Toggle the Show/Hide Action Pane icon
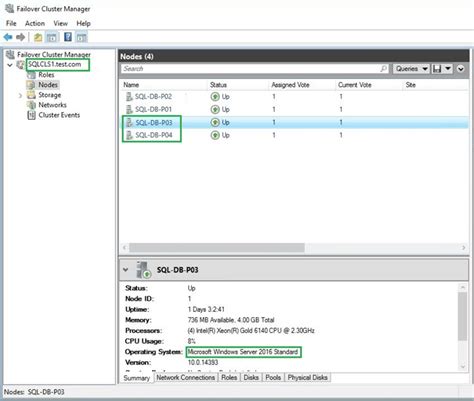 click(81, 37)
